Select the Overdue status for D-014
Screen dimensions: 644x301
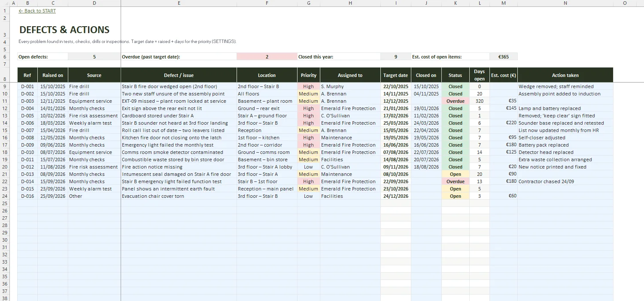(x=456, y=181)
